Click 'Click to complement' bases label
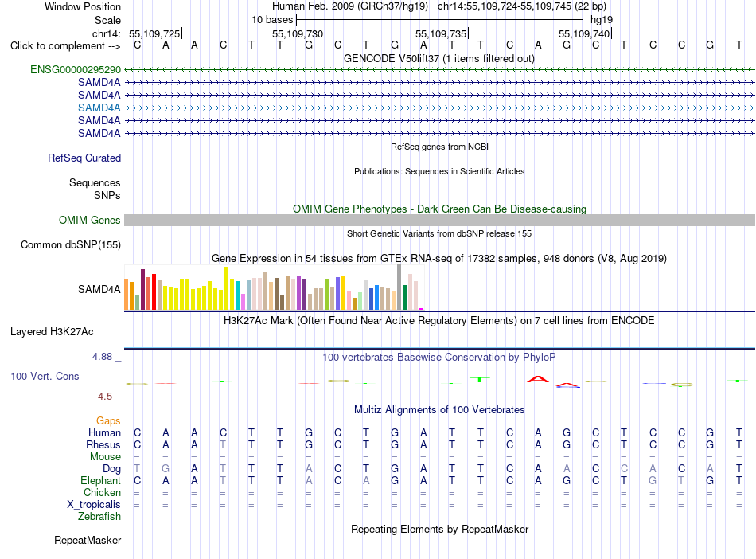This screenshot has height=559, width=756. click(x=65, y=46)
